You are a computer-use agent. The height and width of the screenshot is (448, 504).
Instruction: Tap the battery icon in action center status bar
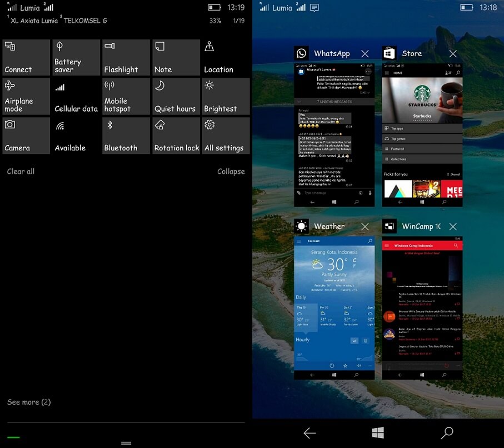click(214, 7)
